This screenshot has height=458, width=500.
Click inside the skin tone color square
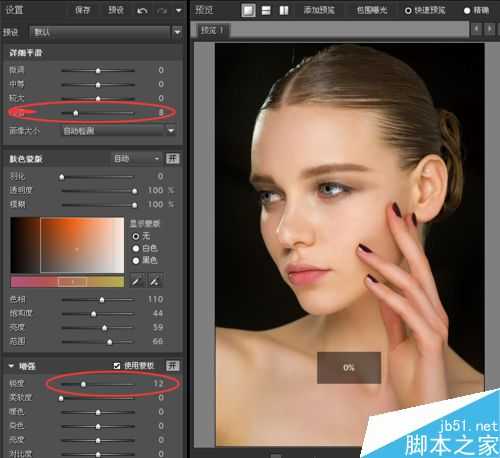82,245
